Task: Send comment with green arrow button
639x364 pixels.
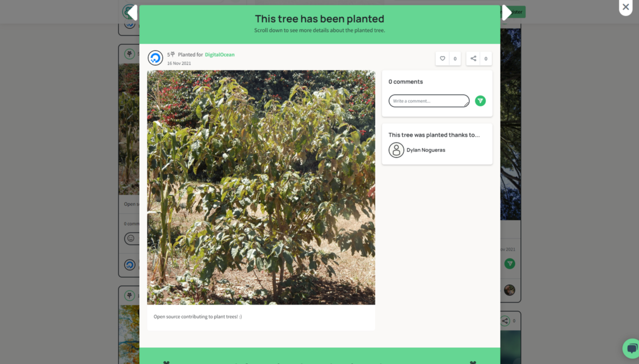Action: [480, 100]
